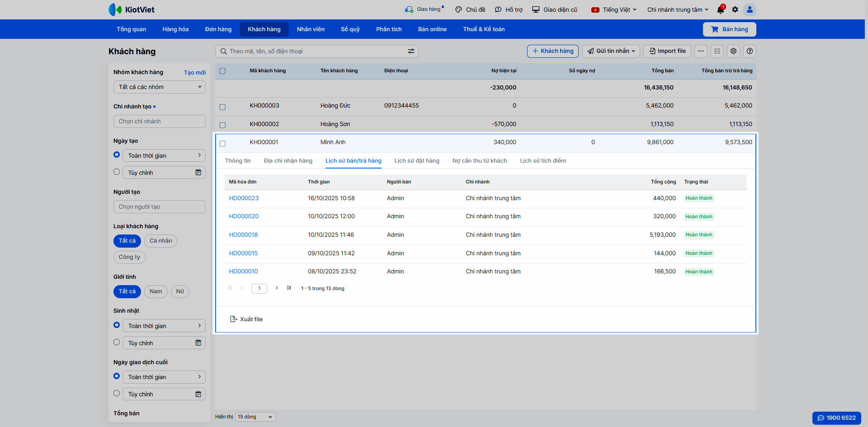Open the settings gear in top bar
Image resolution: width=868 pixels, height=427 pixels.
tap(735, 9)
